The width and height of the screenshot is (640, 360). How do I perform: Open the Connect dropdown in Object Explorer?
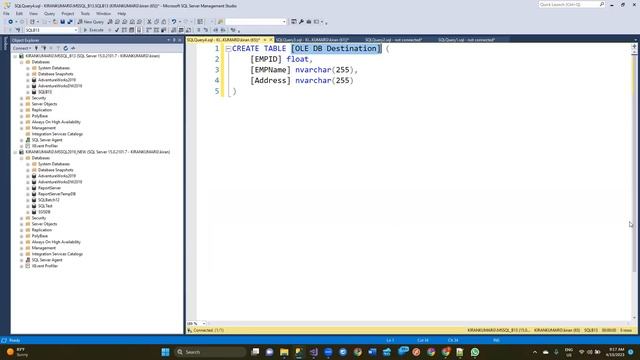pyautogui.click(x=22, y=48)
